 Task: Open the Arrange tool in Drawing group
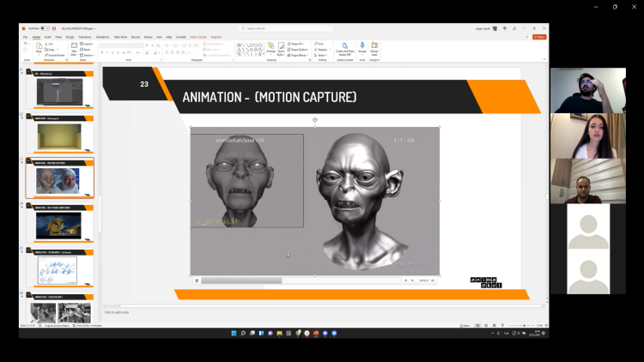[270, 48]
